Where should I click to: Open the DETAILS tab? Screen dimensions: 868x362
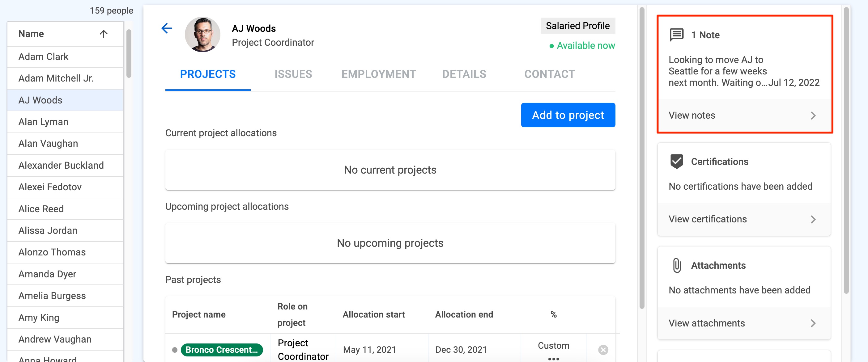(x=464, y=74)
